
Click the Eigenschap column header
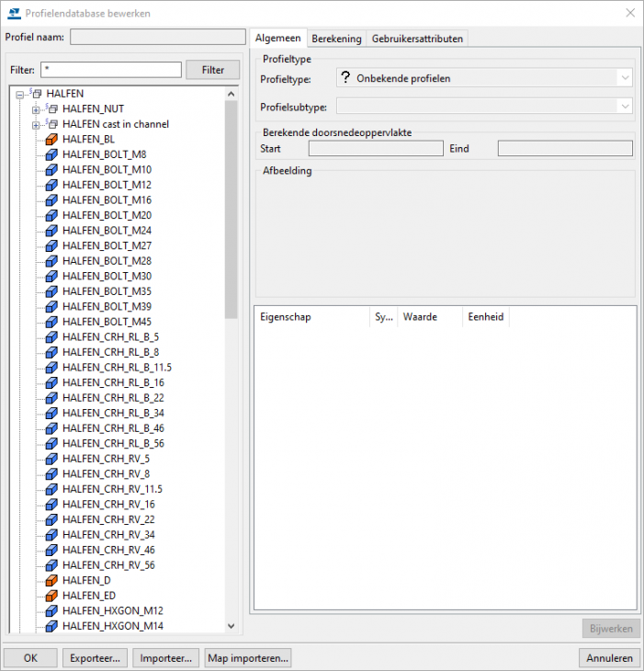pyautogui.click(x=312, y=317)
